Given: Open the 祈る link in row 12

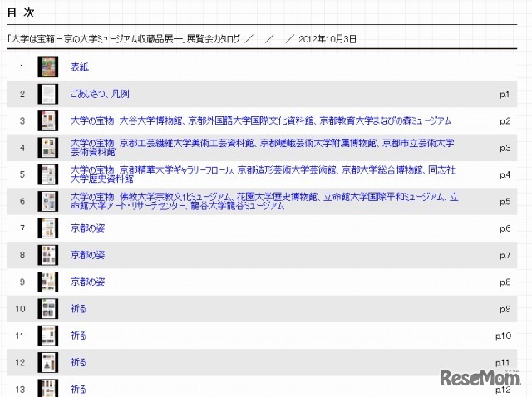Looking at the screenshot, I should click(x=78, y=362).
